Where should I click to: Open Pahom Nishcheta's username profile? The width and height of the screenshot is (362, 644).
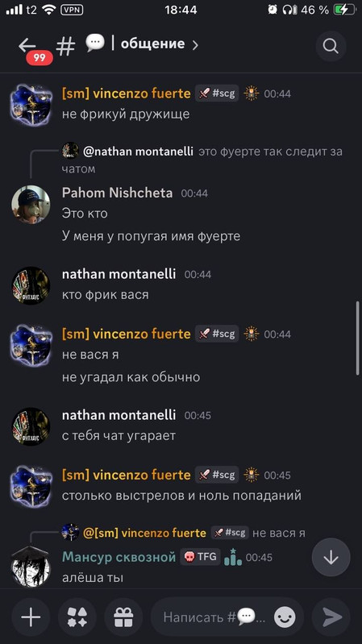[118, 193]
